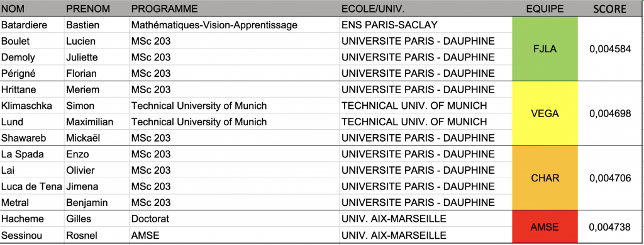This screenshot has height=245, width=644.
Task: Select the red AMSE team cell
Action: point(545,227)
